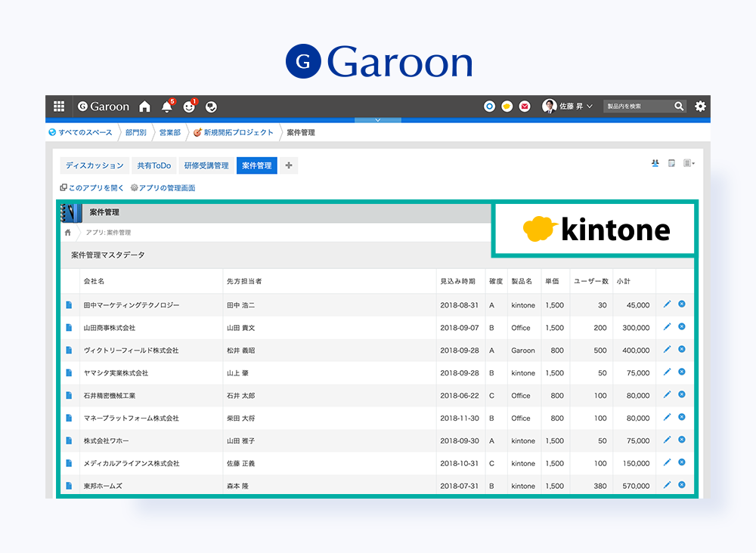The width and height of the screenshot is (756, 553).
Task: Navigate to 部門別 breadcrumb
Action: point(136,132)
